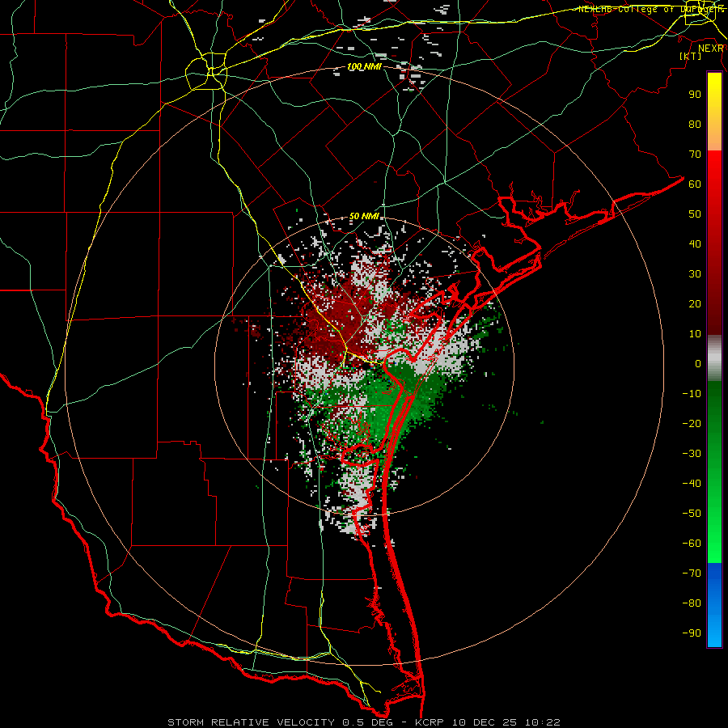Click the "-50" value on velocity scale

[x=692, y=514]
